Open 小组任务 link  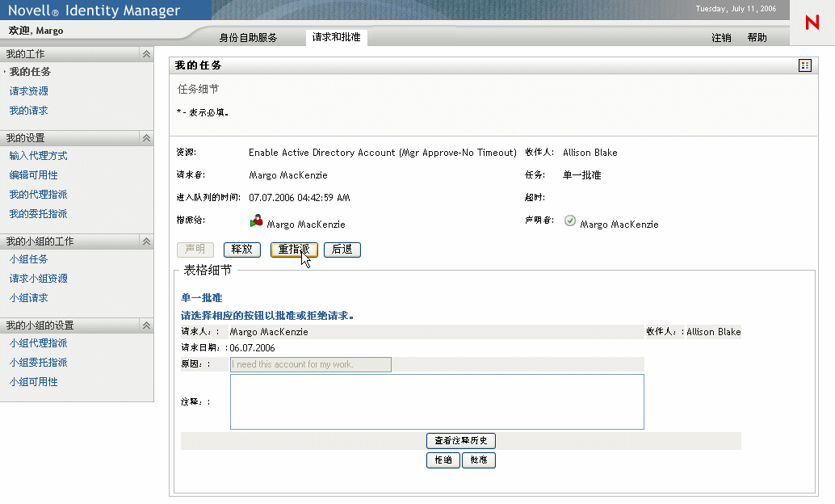29,259
